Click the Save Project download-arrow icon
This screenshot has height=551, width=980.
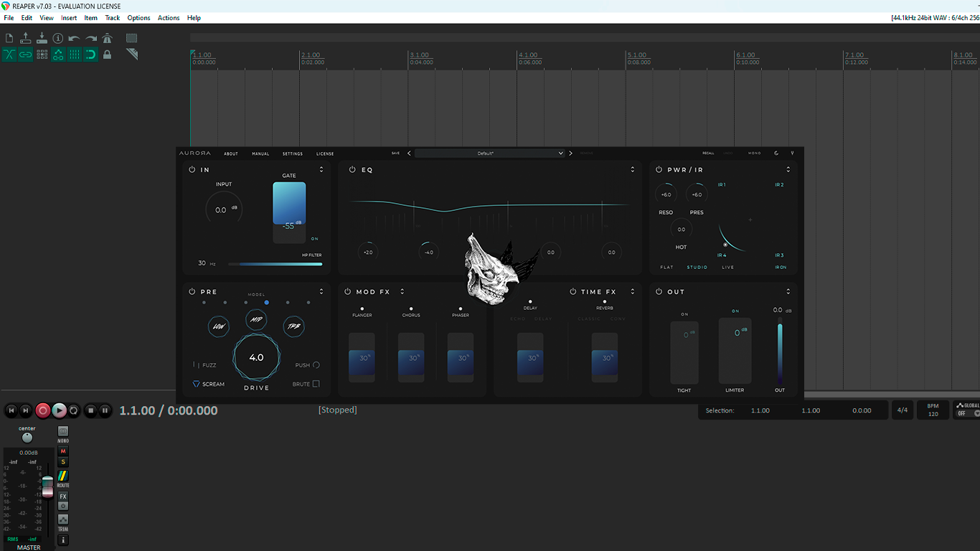[42, 38]
